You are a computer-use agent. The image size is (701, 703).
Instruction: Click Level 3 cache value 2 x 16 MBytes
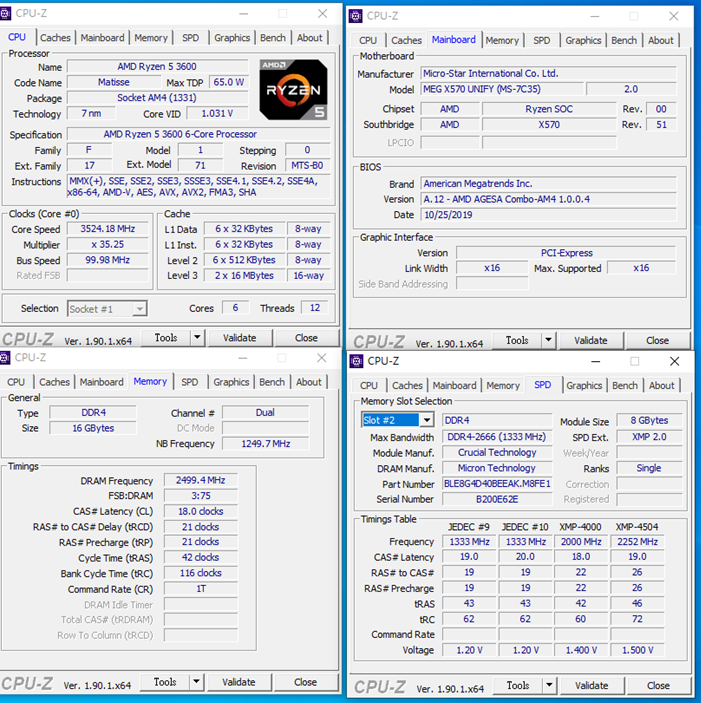coord(244,276)
